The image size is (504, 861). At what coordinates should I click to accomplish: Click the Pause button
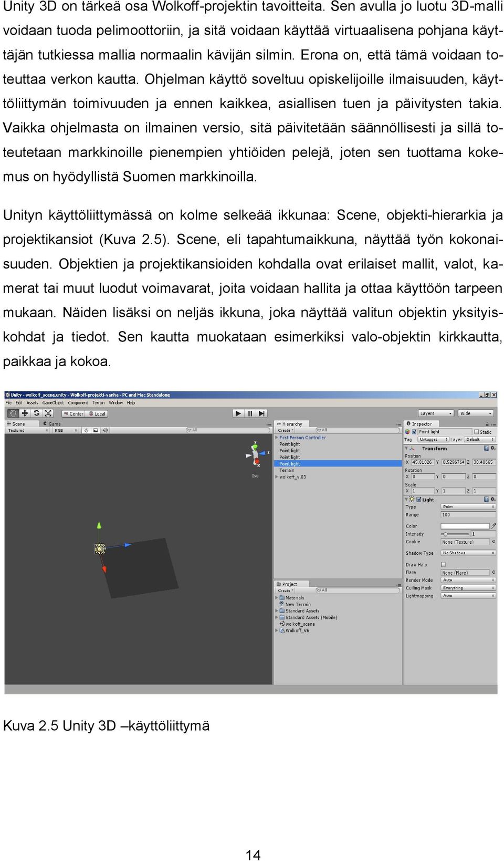tap(250, 413)
